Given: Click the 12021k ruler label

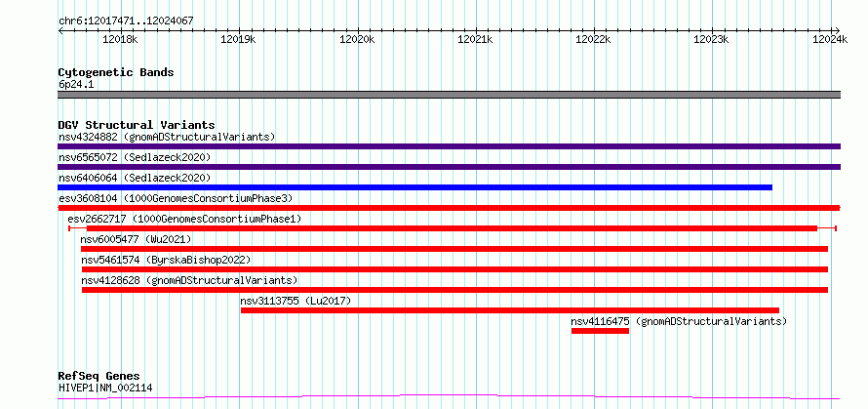Looking at the screenshot, I should [x=476, y=39].
